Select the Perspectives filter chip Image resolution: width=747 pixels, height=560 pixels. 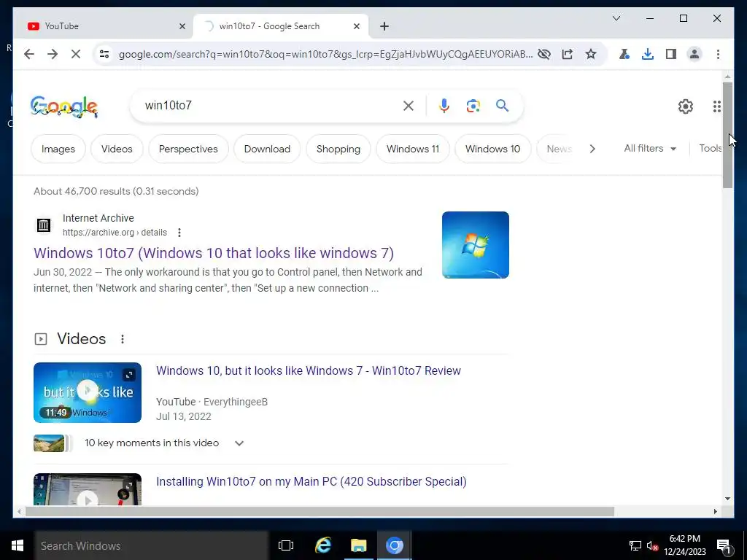point(188,149)
